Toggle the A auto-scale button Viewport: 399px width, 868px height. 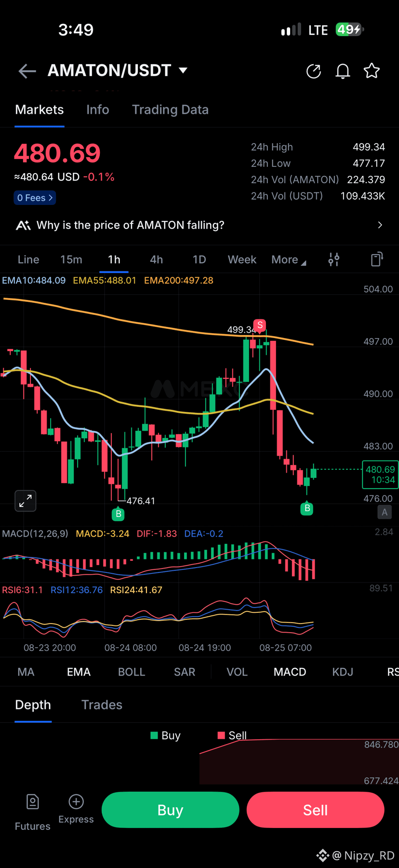point(385,512)
